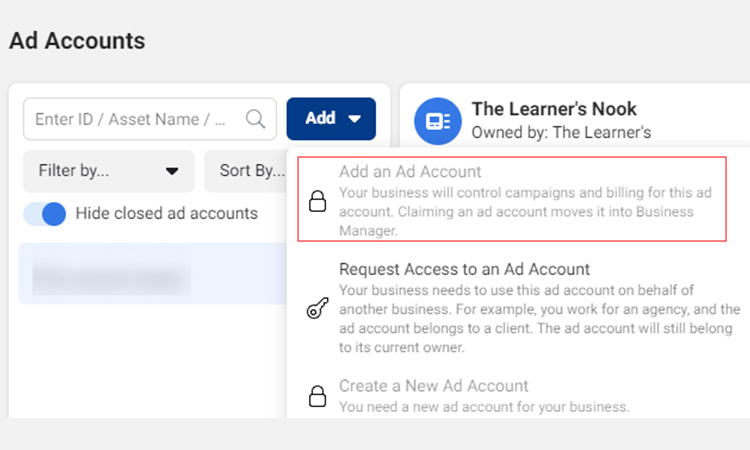
Task: Open the Add dropdown button
Action: (x=331, y=119)
